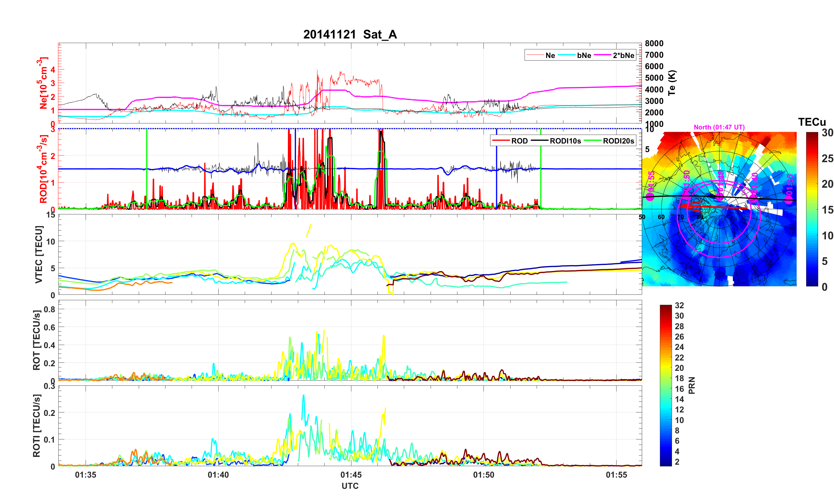The image size is (834, 504).
Task: Click the magenta 2*bNe legend line sample
Action: pyautogui.click(x=602, y=55)
